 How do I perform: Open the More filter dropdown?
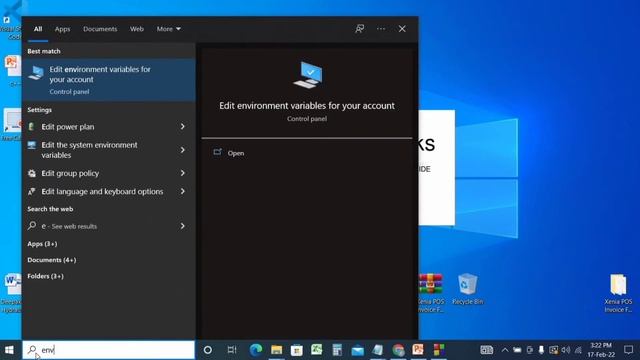point(169,29)
